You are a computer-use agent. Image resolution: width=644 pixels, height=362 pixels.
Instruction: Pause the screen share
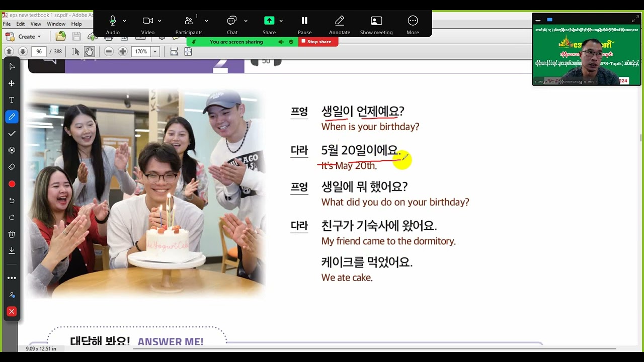pos(304,24)
